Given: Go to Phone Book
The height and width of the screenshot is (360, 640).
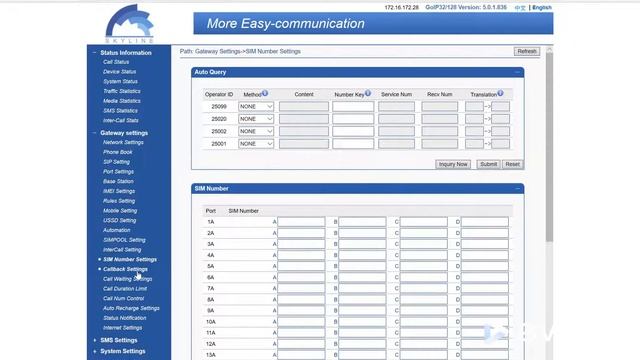Looking at the screenshot, I should click(118, 152).
